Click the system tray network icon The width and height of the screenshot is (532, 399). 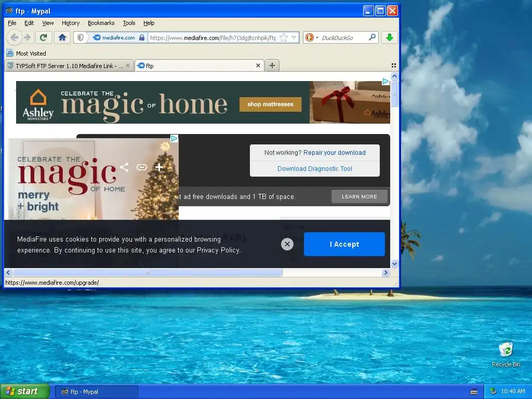[x=494, y=391]
